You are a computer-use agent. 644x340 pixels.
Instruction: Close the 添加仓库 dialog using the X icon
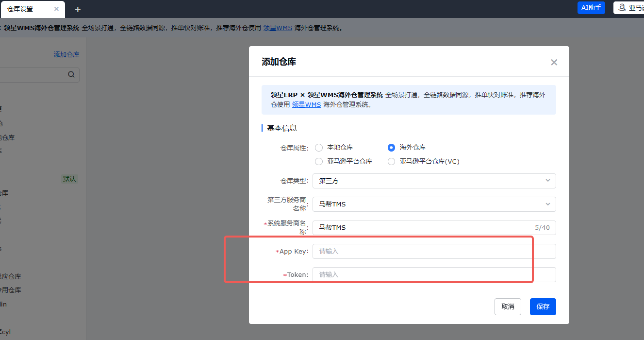(554, 62)
